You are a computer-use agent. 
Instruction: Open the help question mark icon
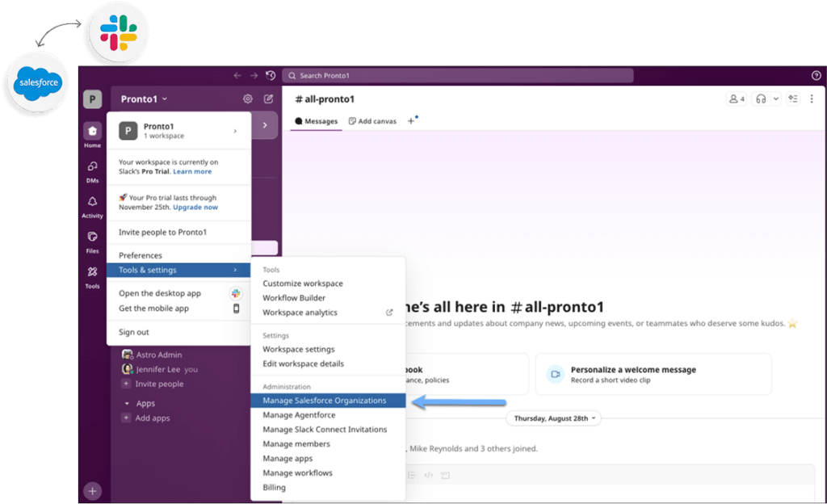[816, 75]
